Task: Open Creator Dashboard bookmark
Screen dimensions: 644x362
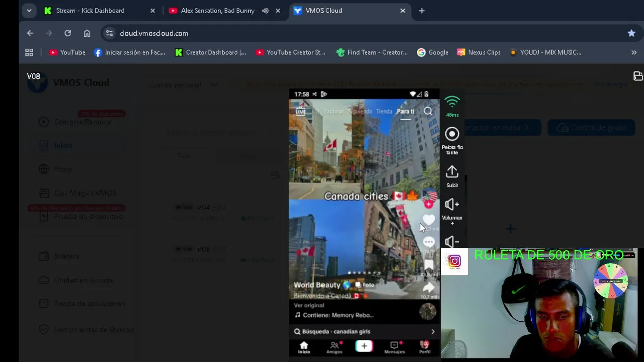Action: [210, 52]
